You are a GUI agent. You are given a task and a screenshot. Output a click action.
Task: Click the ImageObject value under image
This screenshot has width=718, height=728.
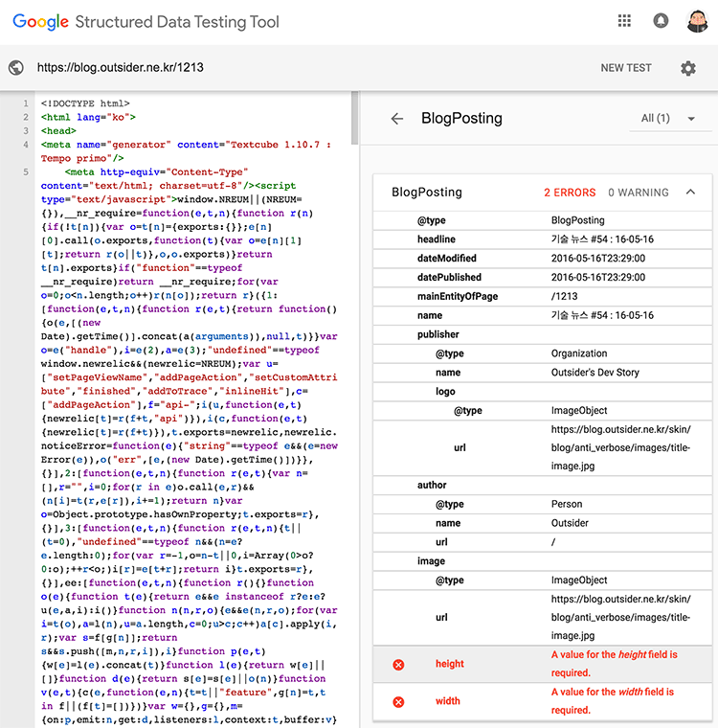pyautogui.click(x=579, y=580)
